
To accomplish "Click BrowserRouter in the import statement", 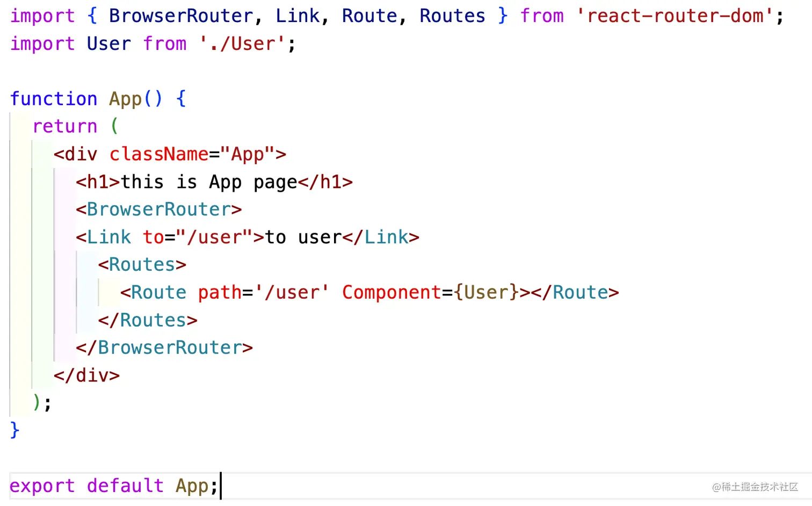I will tap(181, 16).
